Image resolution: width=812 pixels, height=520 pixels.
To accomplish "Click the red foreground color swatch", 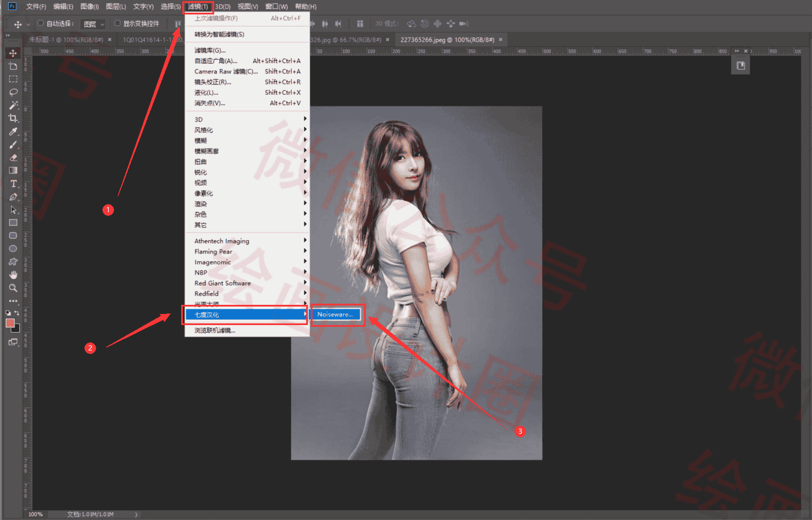I will tap(10, 323).
